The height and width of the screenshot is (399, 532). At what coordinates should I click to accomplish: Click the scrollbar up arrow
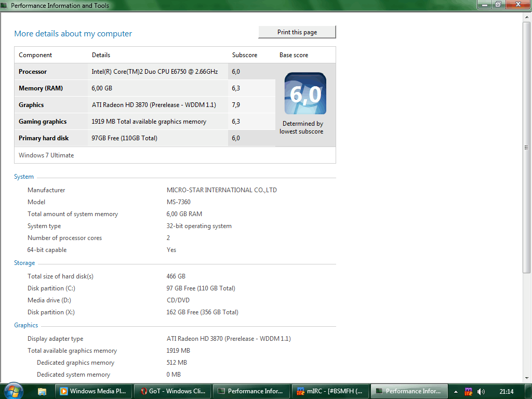527,17
